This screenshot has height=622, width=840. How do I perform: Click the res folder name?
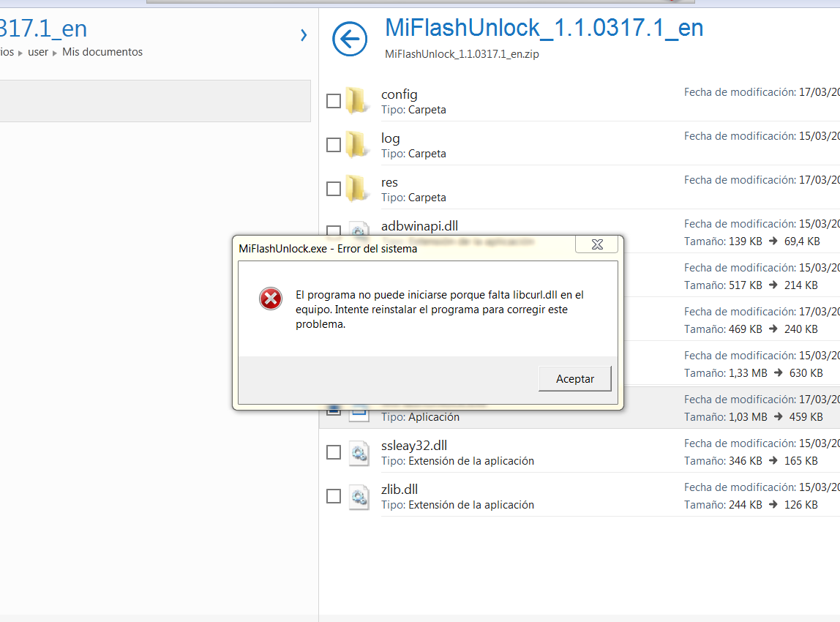[x=389, y=183]
